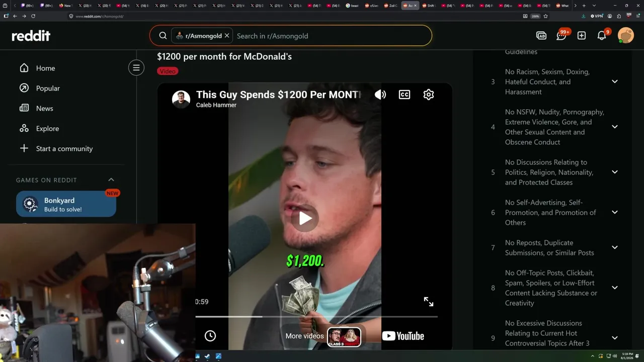Expand rule 5 about Politics and Religion
Screen dimensions: 644x362
pyautogui.click(x=614, y=172)
